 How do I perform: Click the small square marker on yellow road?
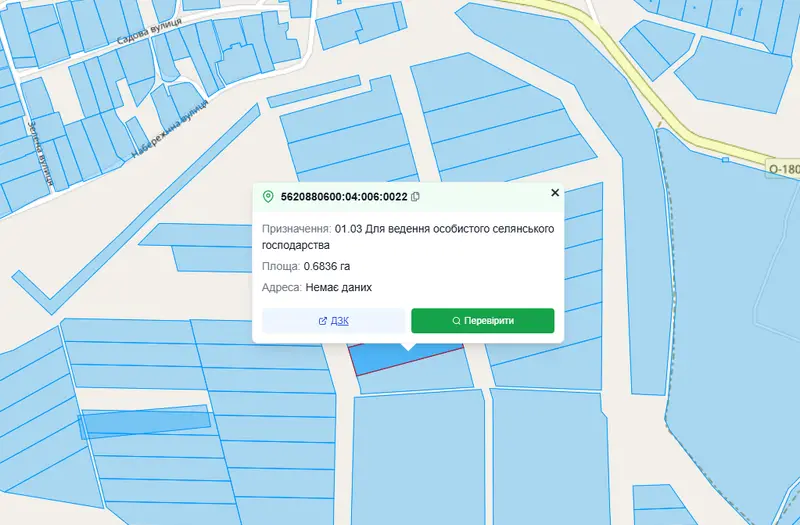point(726,160)
